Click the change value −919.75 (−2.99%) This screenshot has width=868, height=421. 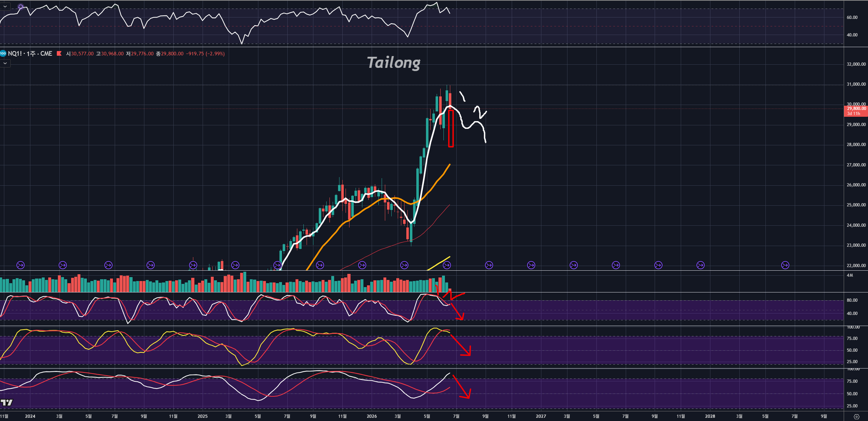pyautogui.click(x=205, y=54)
